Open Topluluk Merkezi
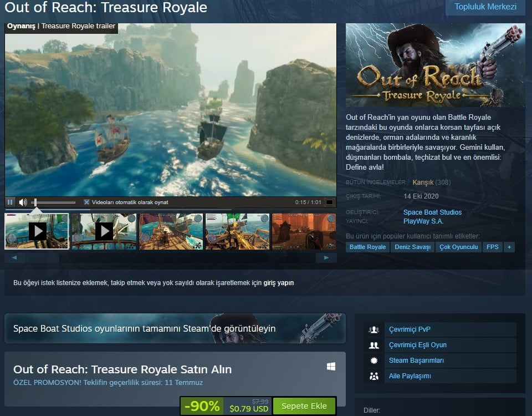This screenshot has height=416, width=532. pos(485,8)
